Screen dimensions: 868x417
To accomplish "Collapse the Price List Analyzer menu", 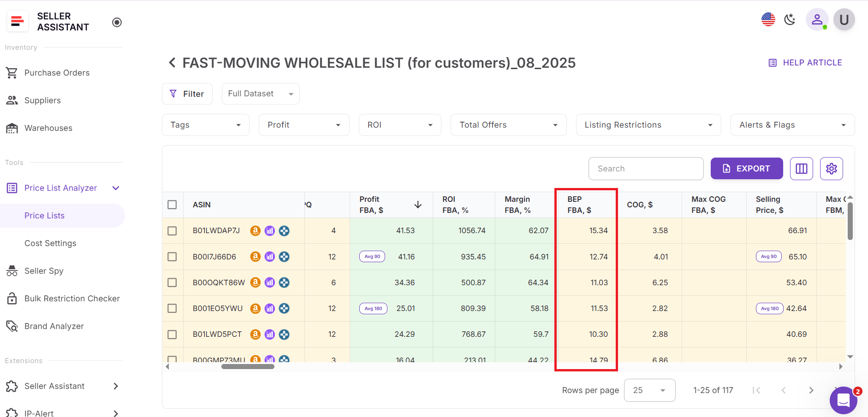I will click(116, 188).
